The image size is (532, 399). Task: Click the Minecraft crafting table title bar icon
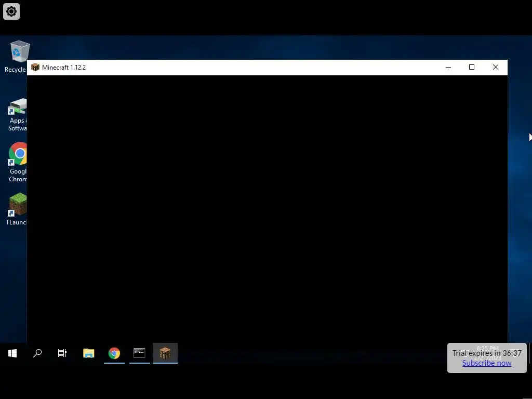click(35, 67)
